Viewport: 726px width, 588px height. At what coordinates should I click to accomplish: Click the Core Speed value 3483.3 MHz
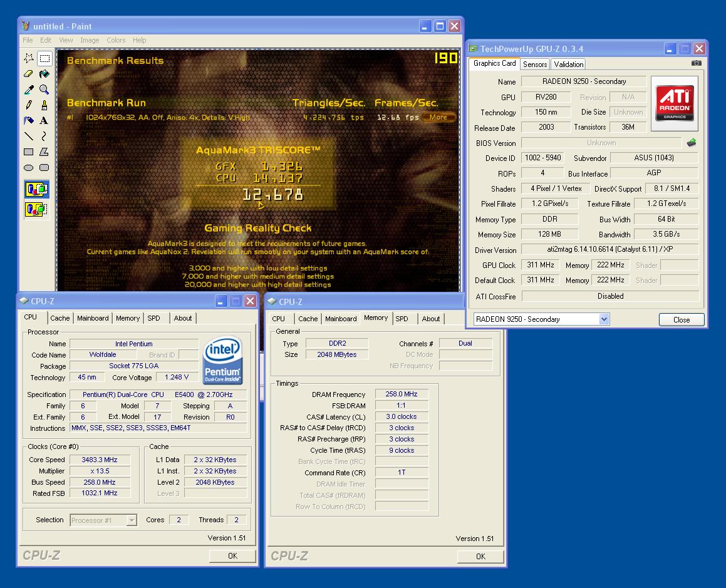[100, 460]
